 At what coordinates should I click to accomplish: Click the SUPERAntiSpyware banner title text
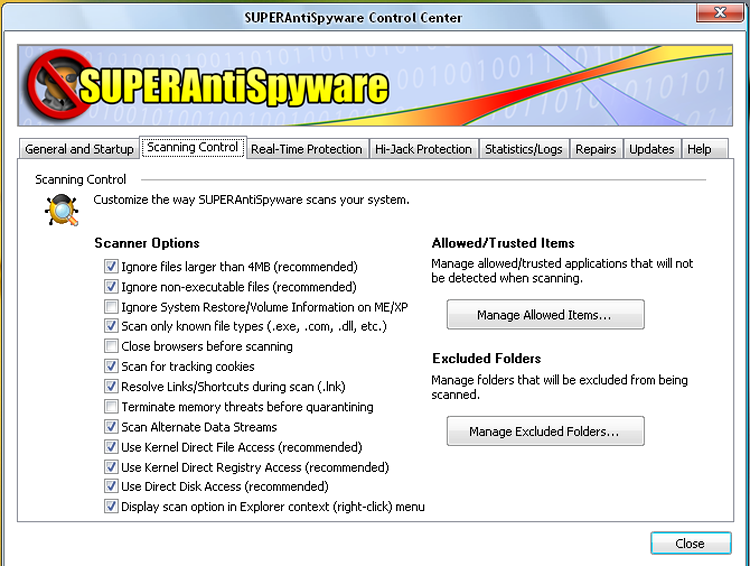[234, 86]
